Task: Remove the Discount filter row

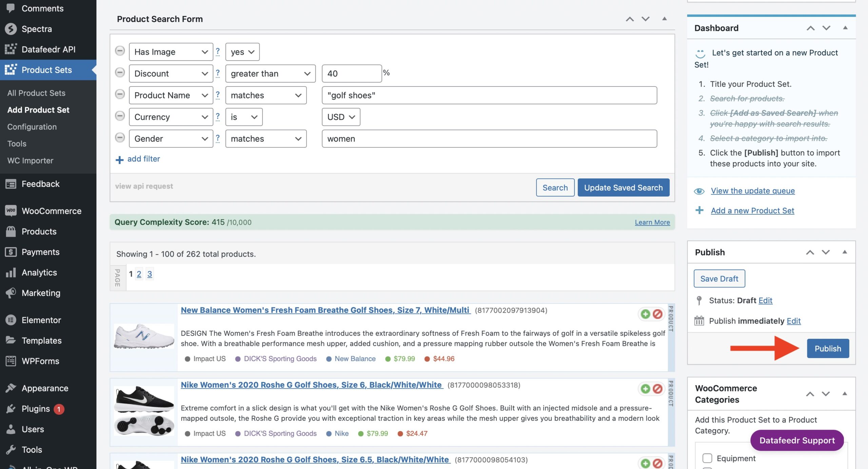Action: [x=120, y=73]
